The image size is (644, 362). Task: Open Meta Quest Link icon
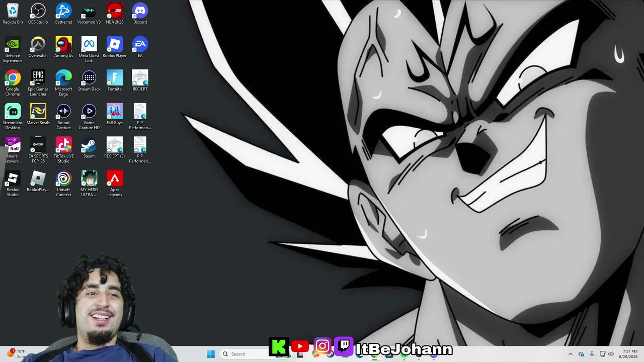click(x=89, y=49)
